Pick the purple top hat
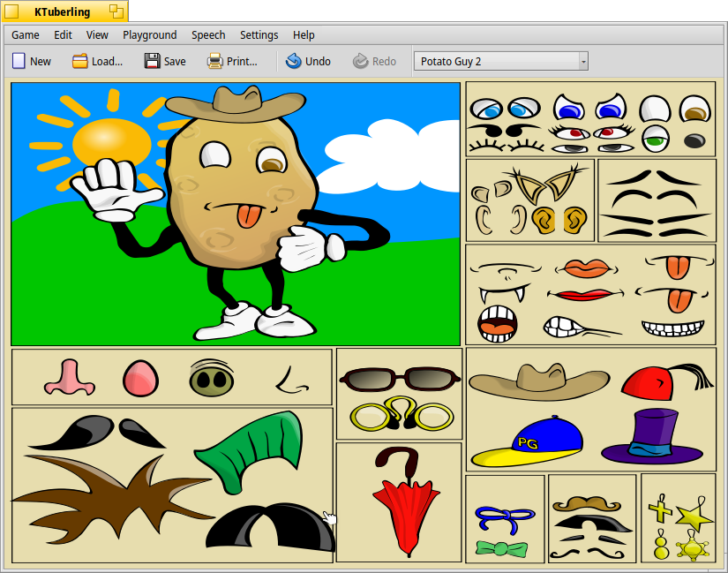Image resolution: width=728 pixels, height=573 pixels. pyautogui.click(x=652, y=437)
